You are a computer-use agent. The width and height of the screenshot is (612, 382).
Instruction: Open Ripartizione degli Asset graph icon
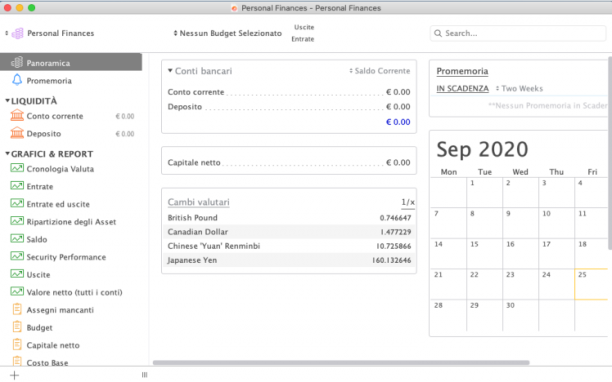(17, 221)
